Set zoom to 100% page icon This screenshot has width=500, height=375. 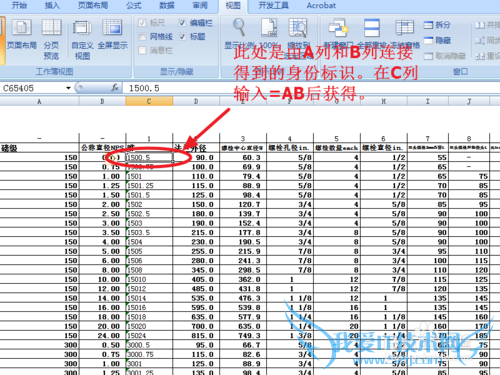point(269,27)
